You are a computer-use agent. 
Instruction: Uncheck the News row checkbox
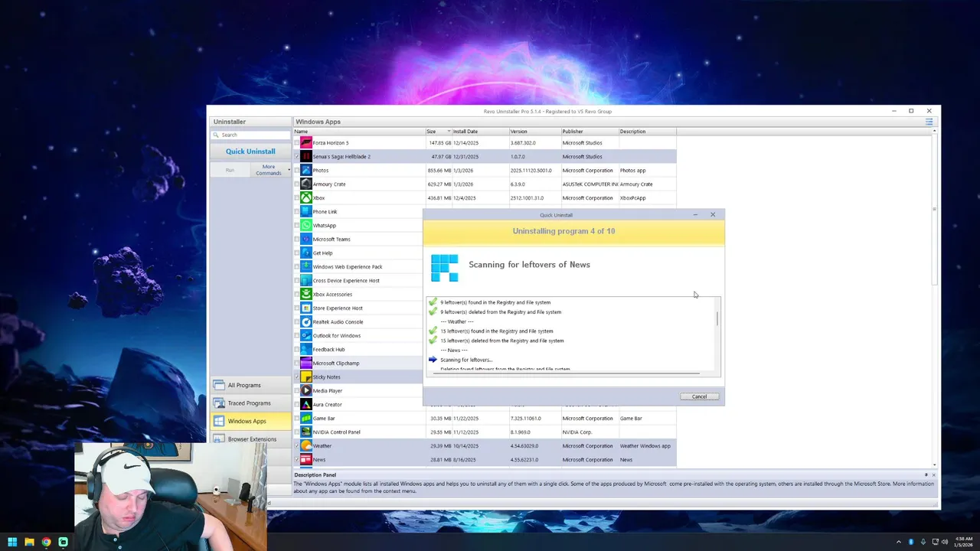click(x=297, y=460)
